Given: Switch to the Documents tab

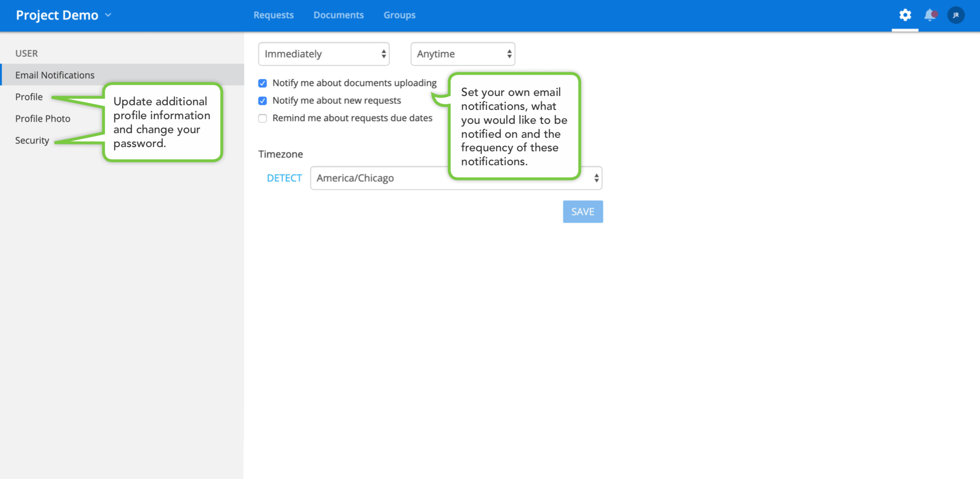Looking at the screenshot, I should pos(338,15).
